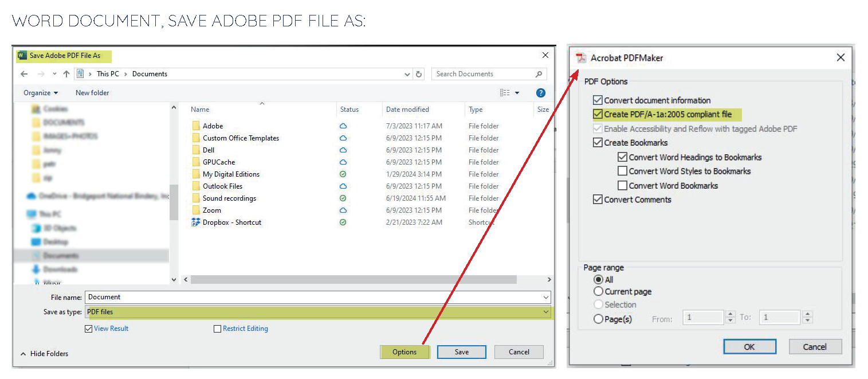Click the search magnifier in Search Documents

(x=539, y=74)
